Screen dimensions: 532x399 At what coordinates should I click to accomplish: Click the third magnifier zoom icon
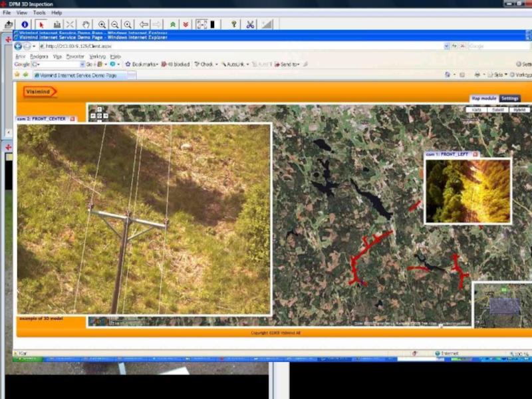(128, 25)
